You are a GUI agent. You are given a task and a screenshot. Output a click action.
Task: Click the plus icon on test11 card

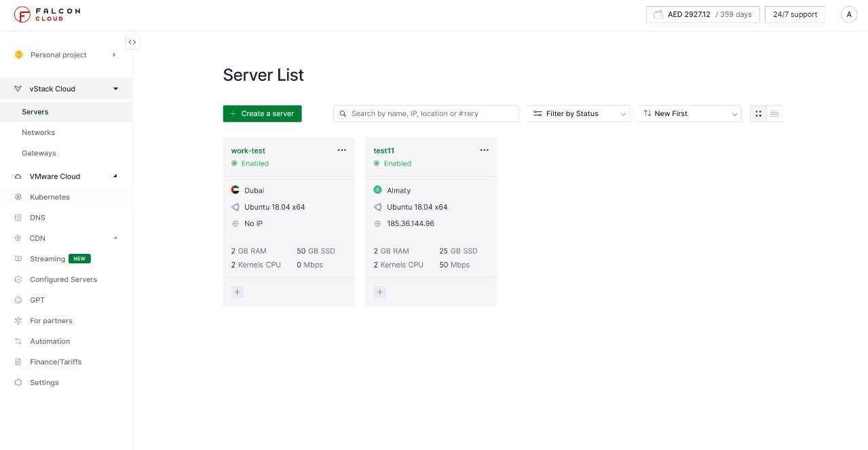coord(379,292)
